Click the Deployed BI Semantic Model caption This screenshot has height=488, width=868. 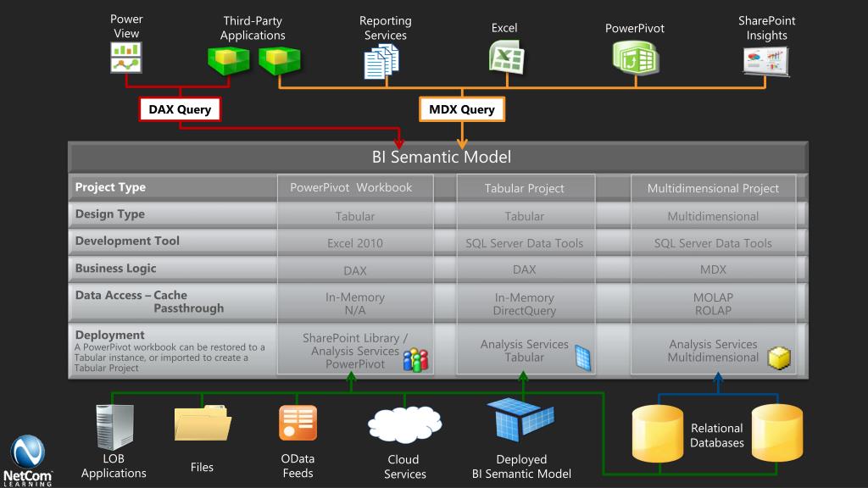[x=521, y=467]
